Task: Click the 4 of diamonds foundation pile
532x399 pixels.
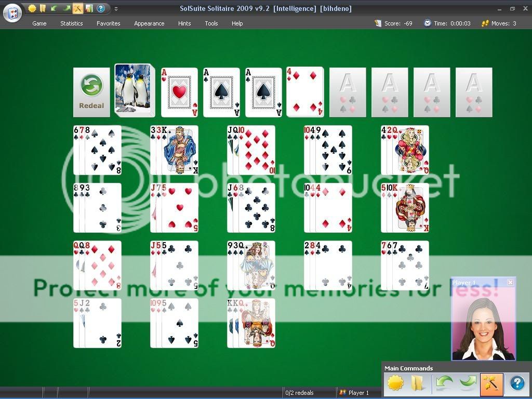Action: (x=305, y=92)
